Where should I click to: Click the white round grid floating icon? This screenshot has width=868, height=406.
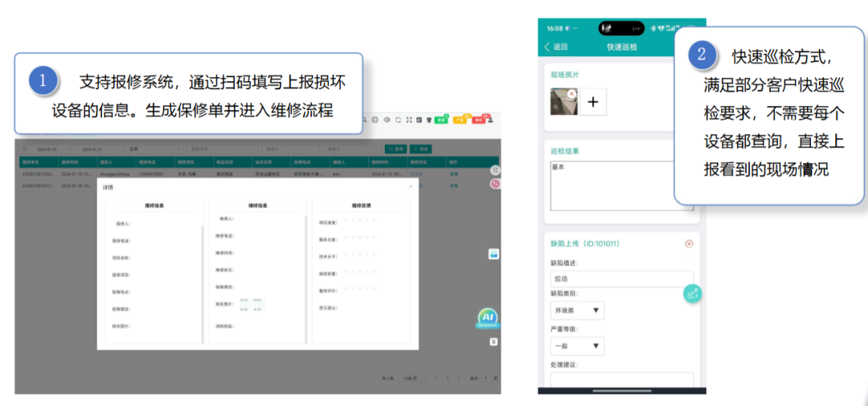click(x=495, y=170)
